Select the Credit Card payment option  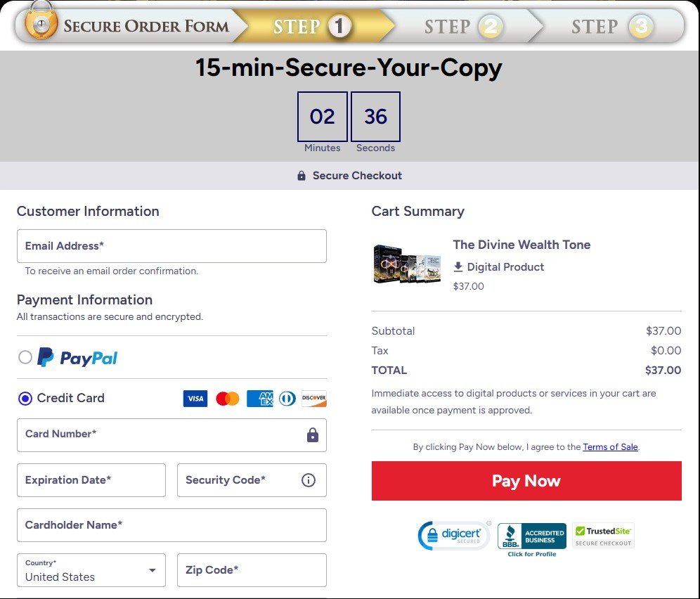tap(25, 398)
